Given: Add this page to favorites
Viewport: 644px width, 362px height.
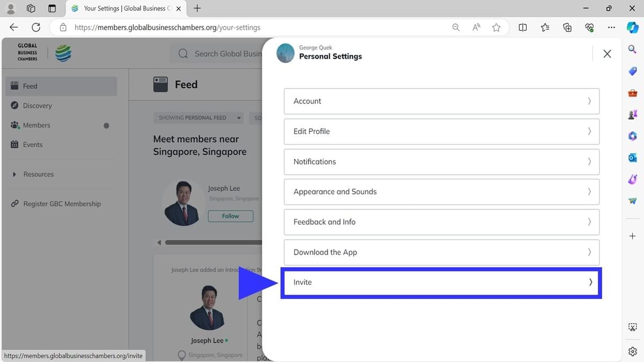Looking at the screenshot, I should [496, 27].
